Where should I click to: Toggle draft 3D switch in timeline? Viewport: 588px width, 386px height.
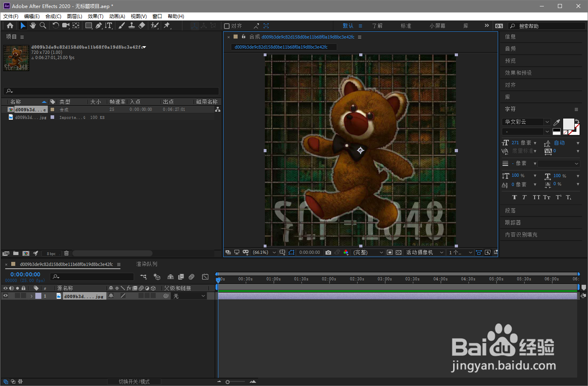pyautogui.click(x=157, y=277)
